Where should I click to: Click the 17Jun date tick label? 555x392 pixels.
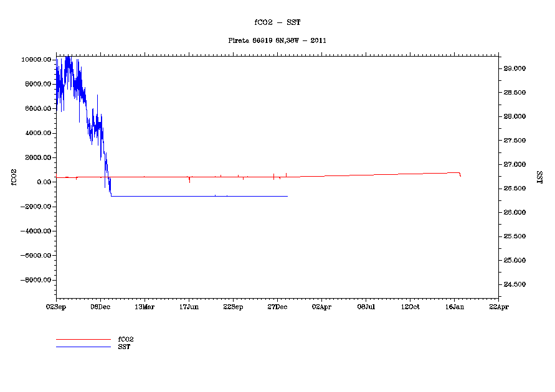[x=189, y=307]
